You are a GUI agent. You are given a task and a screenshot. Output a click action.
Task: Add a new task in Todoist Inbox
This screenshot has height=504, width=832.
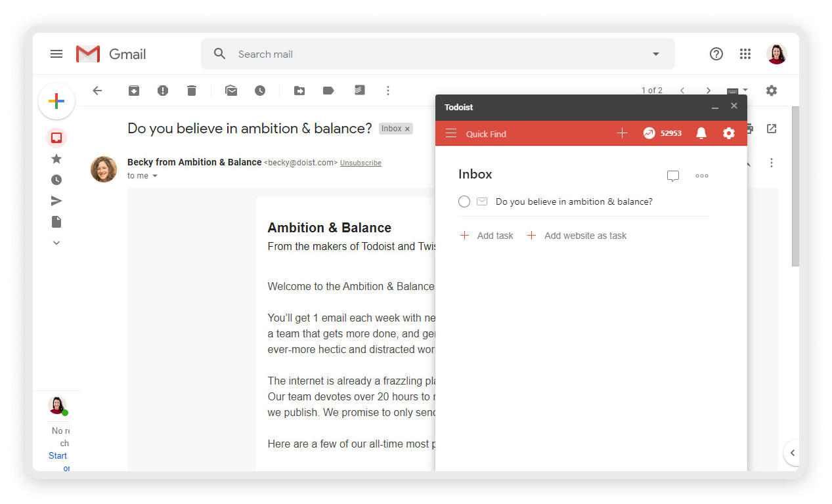[486, 235]
